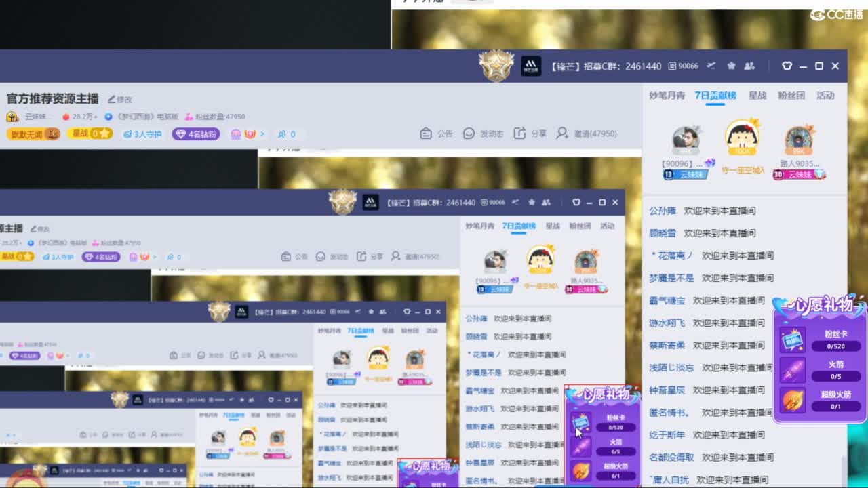
Task: Click username 屹于斯年 in largest window chat
Action: 667,434
